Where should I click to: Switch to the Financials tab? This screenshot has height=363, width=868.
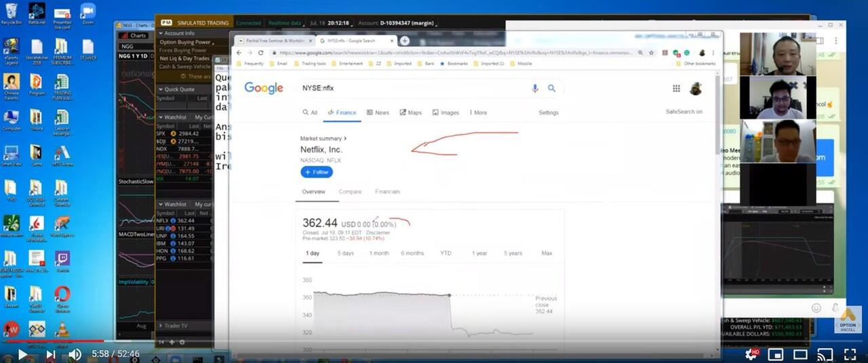(x=387, y=192)
